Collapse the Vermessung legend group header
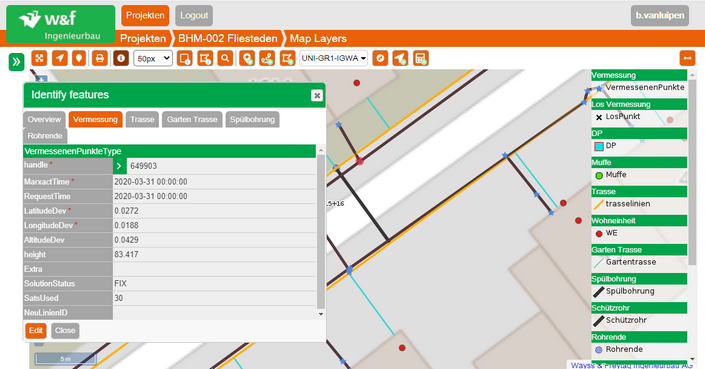 coord(639,76)
